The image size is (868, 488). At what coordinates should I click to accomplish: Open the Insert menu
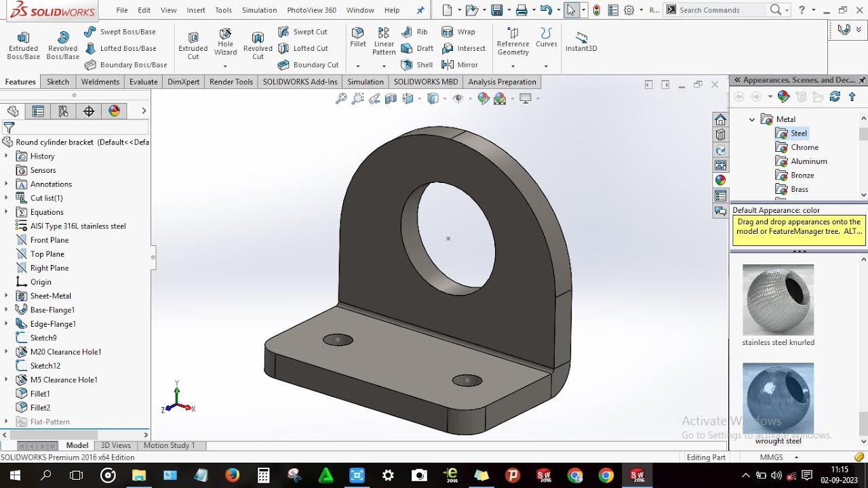pos(196,10)
